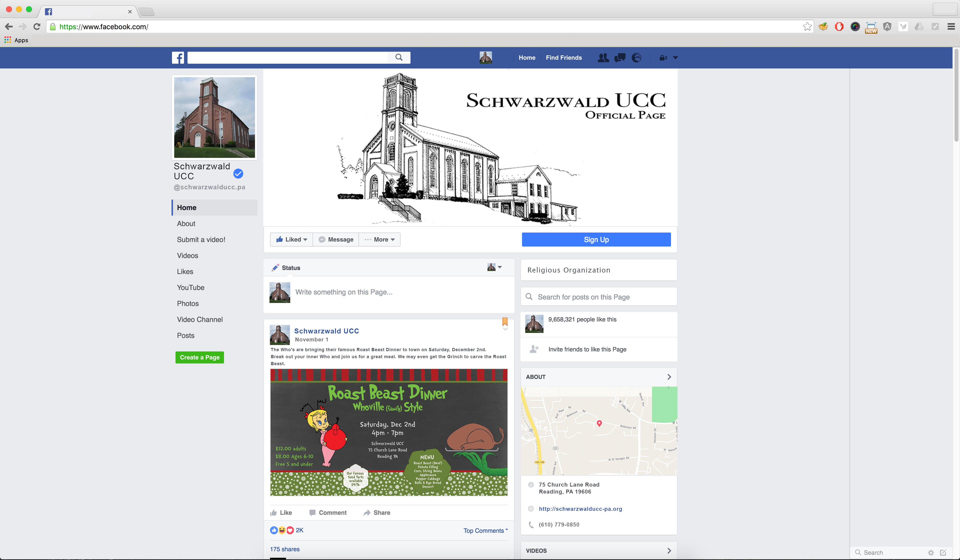
Task: Open the notifications globe icon
Action: (x=636, y=58)
